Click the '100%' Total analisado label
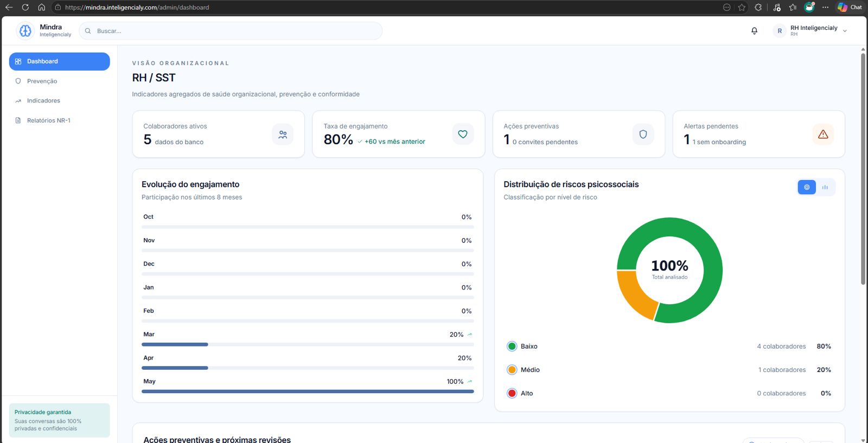The image size is (868, 443). click(x=669, y=266)
